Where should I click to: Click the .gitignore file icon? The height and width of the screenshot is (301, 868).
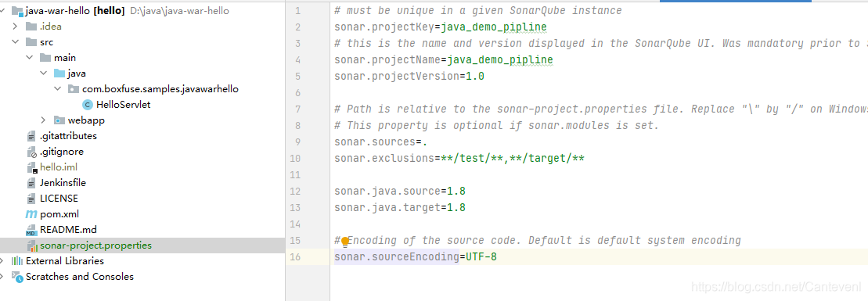[31, 151]
